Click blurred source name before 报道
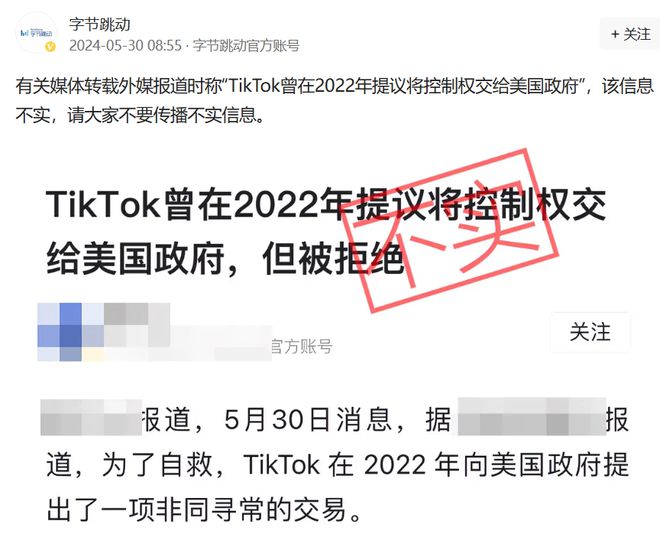The height and width of the screenshot is (547, 660). coord(91,417)
